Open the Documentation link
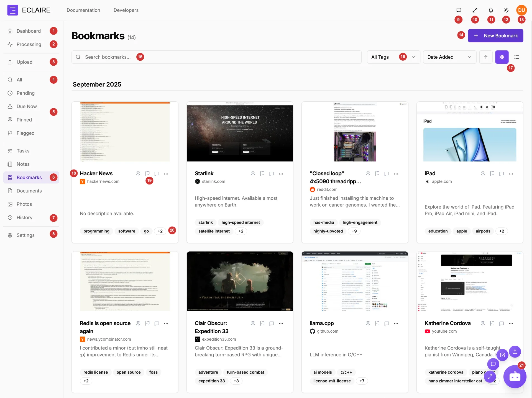 (x=83, y=10)
